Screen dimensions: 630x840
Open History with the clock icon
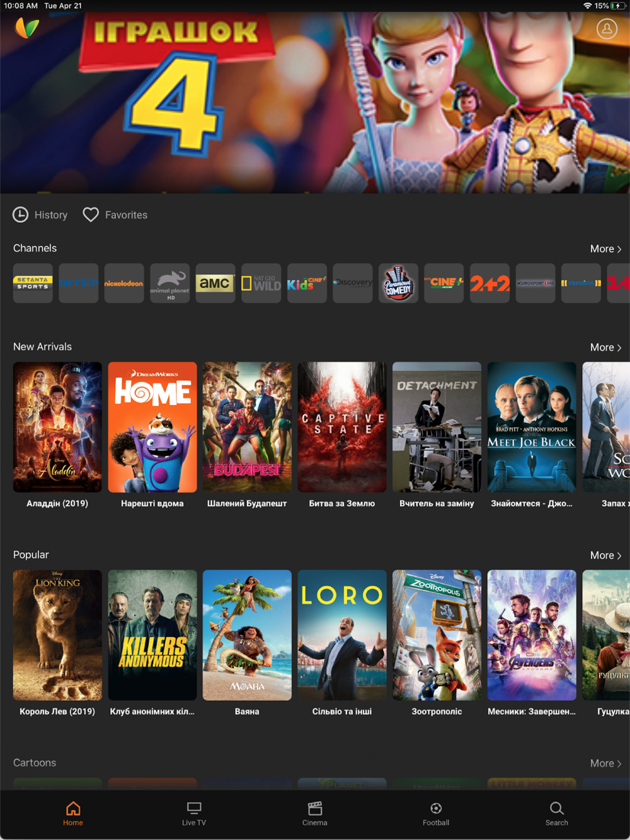point(40,215)
